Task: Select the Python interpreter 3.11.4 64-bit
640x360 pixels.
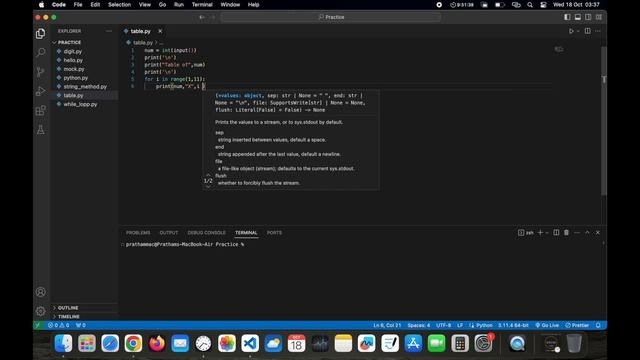Action: pos(513,325)
